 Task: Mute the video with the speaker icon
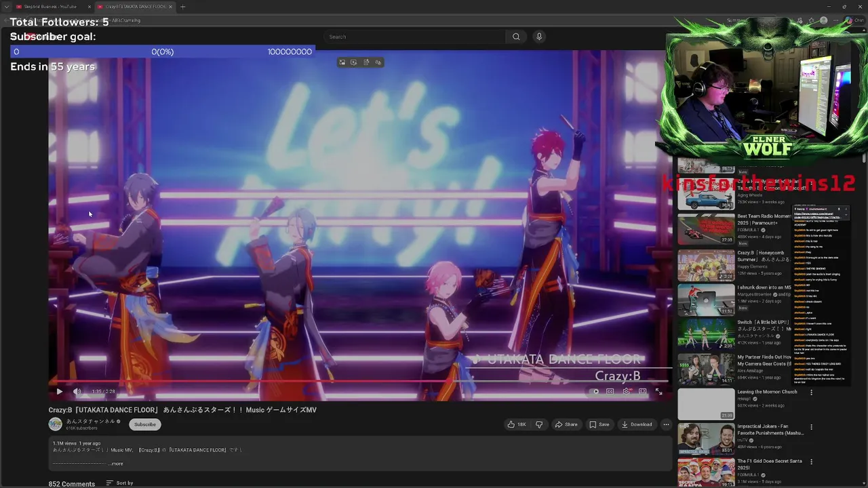click(x=77, y=391)
